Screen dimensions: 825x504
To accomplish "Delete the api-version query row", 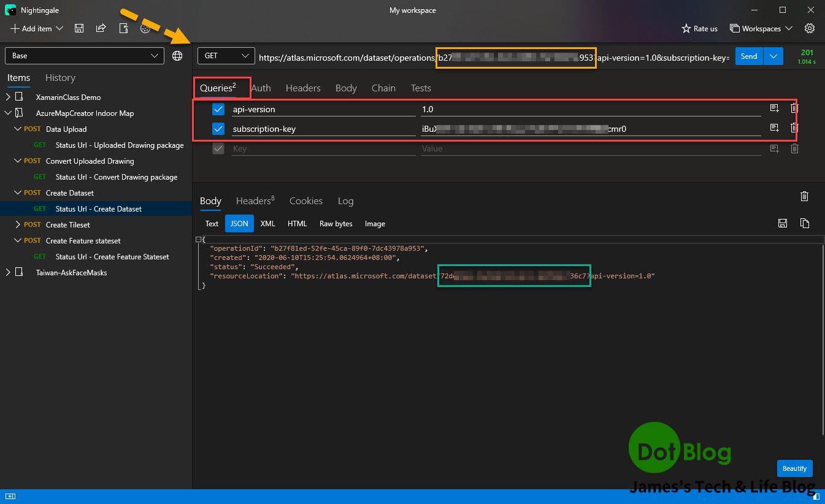I will [x=794, y=109].
